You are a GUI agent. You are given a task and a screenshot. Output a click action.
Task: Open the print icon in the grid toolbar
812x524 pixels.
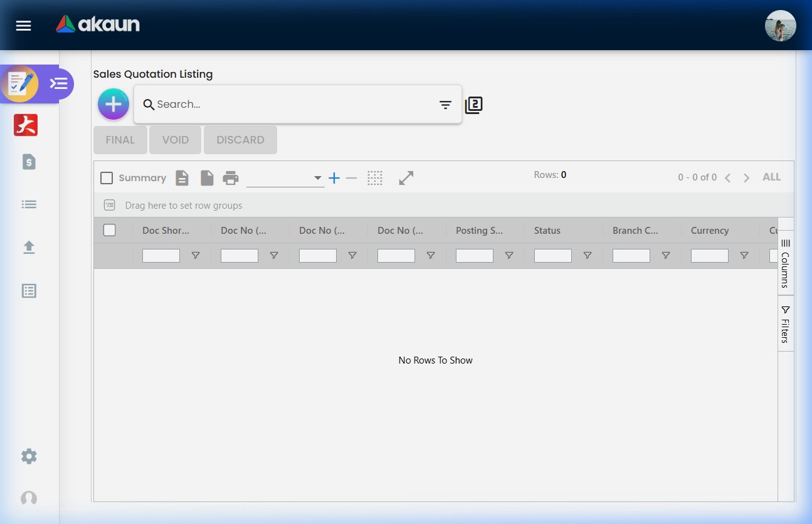coord(231,177)
